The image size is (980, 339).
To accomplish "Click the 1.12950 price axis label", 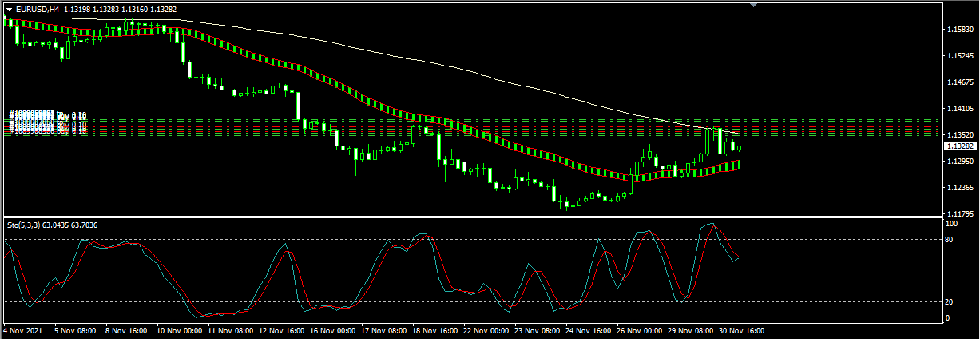I will tap(959, 162).
